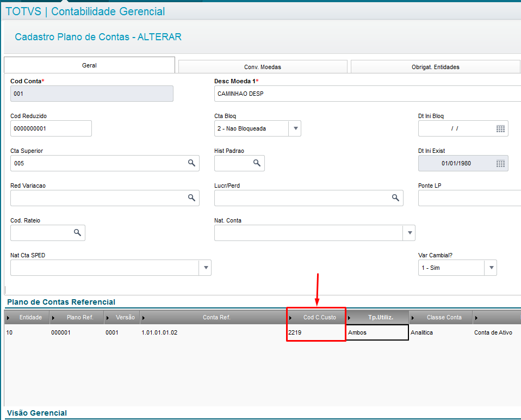Click the Plano de Contas Referencial heading
Image resolution: width=521 pixels, height=420 pixels.
point(61,302)
